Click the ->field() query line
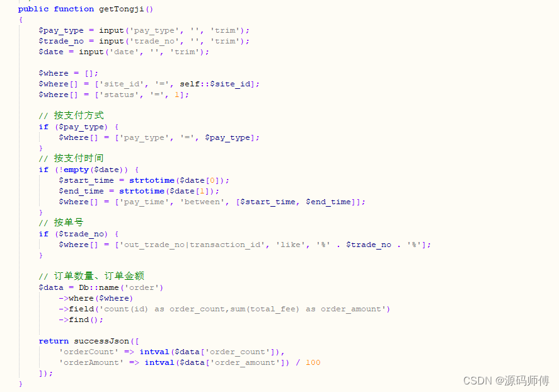 tap(224, 309)
